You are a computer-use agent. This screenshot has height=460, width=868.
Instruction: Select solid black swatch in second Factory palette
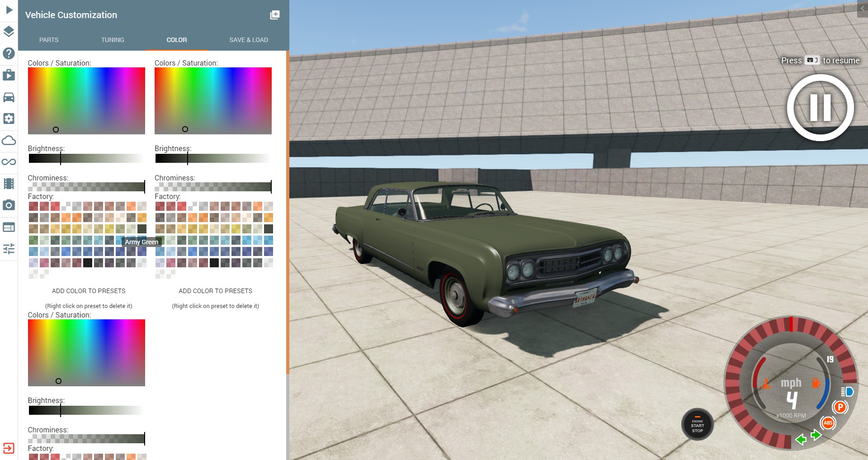point(214,263)
